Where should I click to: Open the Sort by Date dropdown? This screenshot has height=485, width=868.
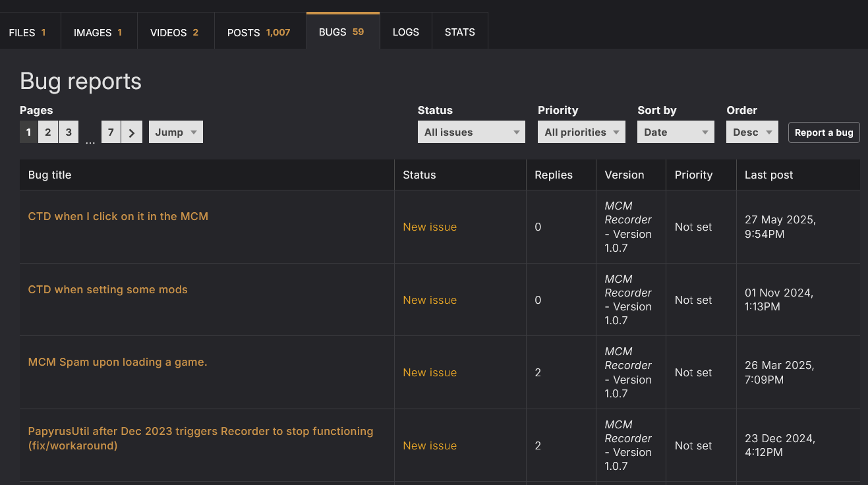(676, 132)
